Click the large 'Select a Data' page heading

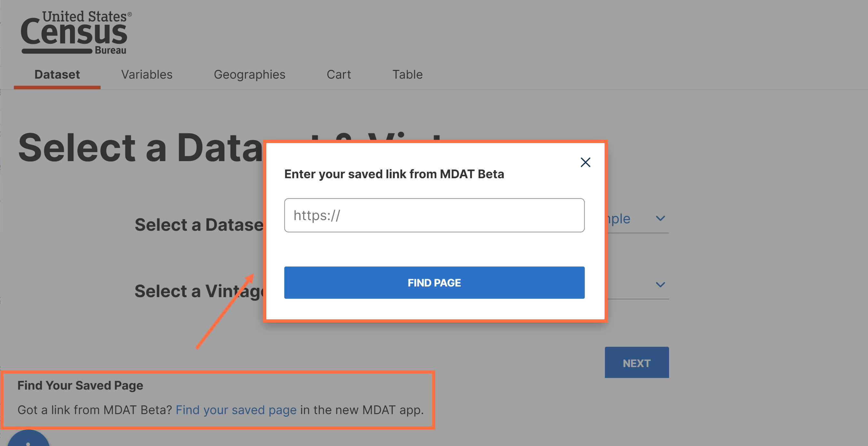[x=140, y=147]
